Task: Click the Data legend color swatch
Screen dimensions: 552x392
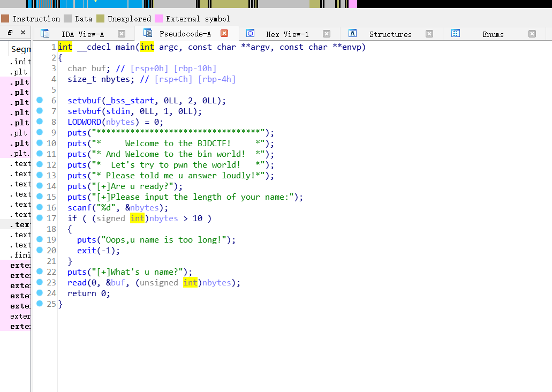Action: tap(68, 18)
